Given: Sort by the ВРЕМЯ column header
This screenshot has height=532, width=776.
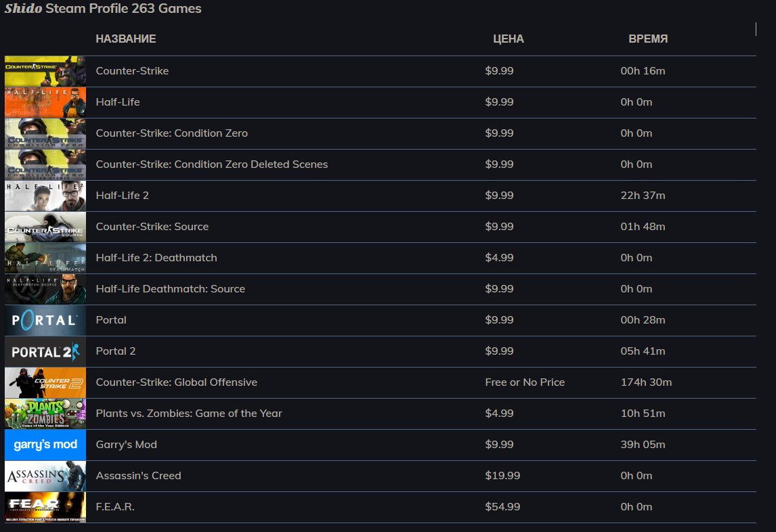Looking at the screenshot, I should tap(648, 39).
